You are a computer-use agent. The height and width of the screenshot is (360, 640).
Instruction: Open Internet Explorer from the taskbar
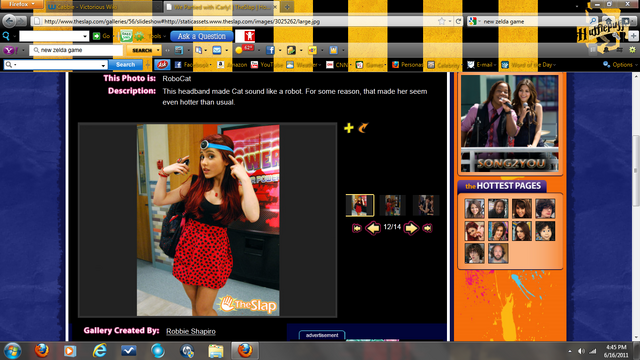[99, 351]
